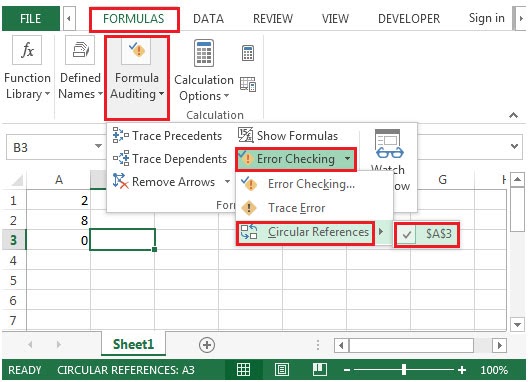Add a new sheet with plus button

(x=207, y=345)
